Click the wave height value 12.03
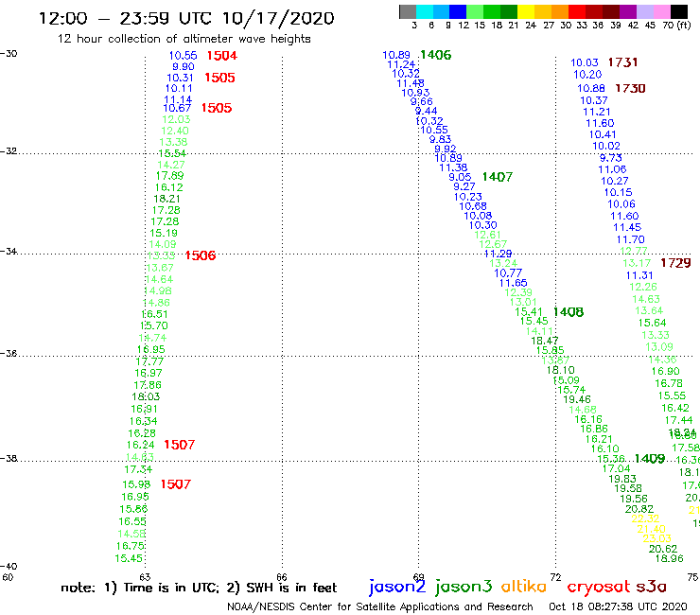This screenshot has height=615, width=700. coord(176,119)
